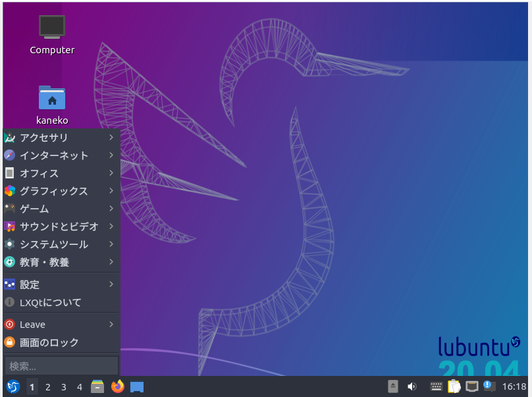Click the Lubuntu start menu button
The height and width of the screenshot is (397, 532).
tap(13, 386)
